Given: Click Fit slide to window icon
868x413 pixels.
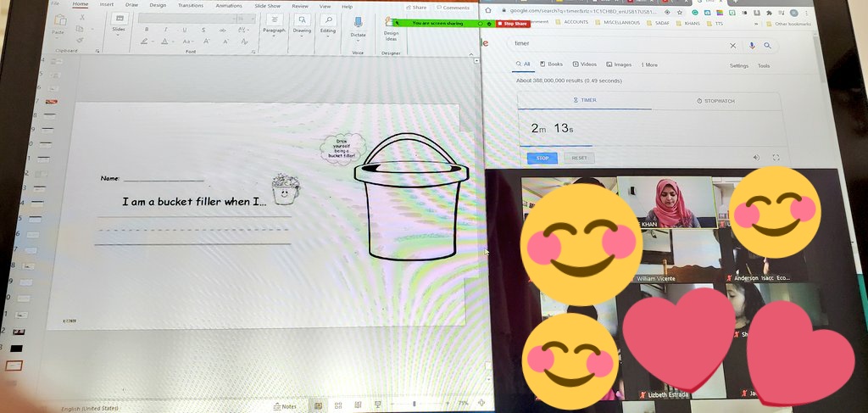Looking at the screenshot, I should click(481, 403).
